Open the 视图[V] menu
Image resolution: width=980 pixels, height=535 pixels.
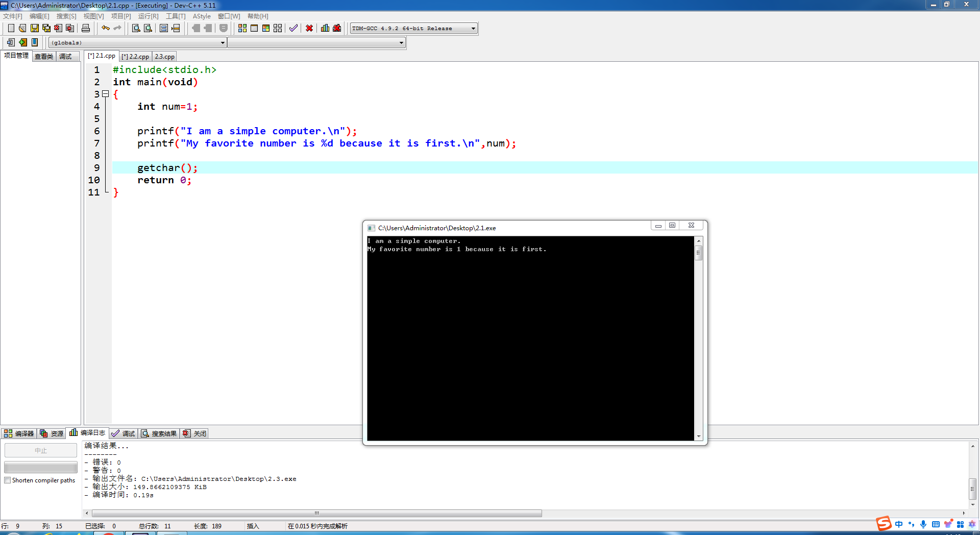(x=93, y=16)
